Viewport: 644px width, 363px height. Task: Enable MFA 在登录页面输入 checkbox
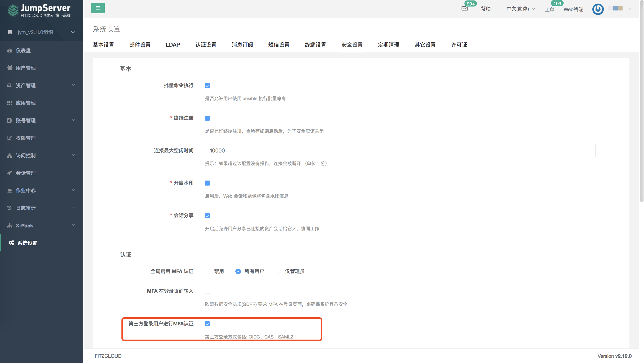click(207, 291)
